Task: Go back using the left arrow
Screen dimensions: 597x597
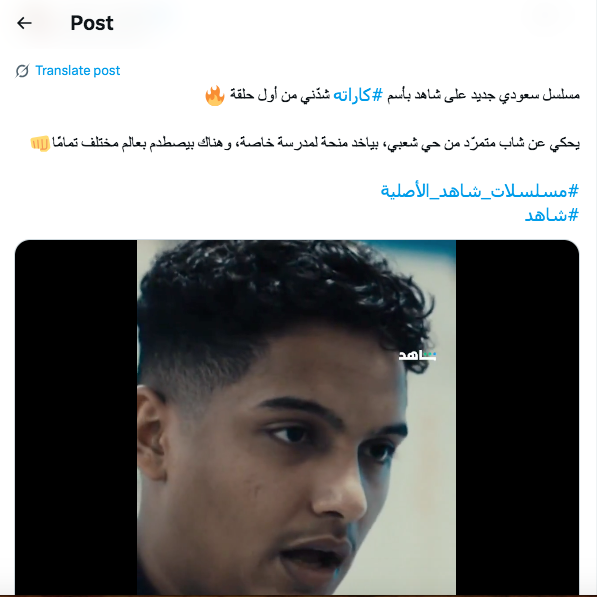Action: [24, 23]
